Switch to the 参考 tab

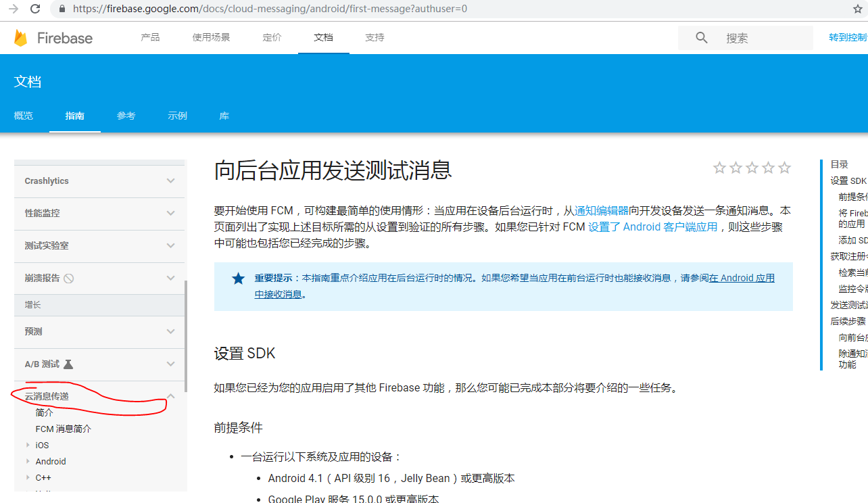point(126,116)
